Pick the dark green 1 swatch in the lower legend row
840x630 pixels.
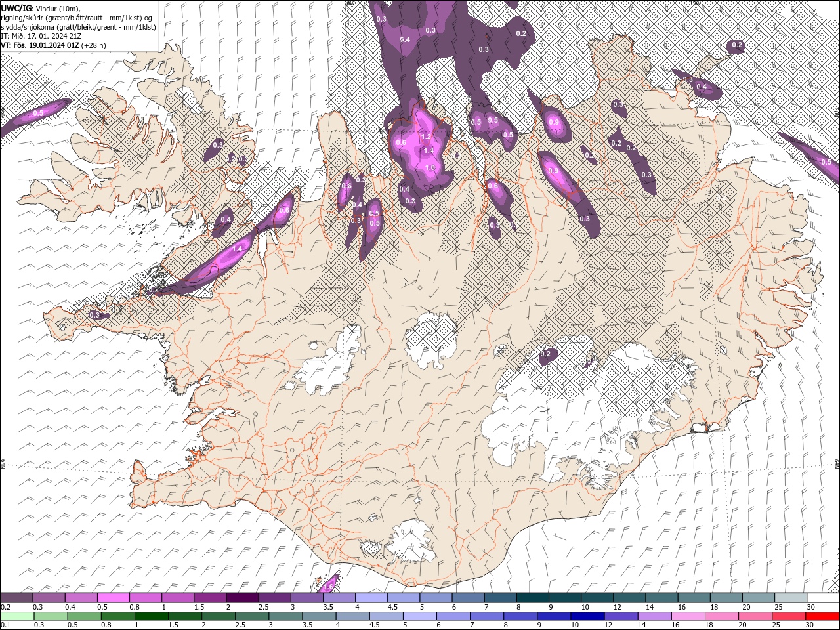tap(151, 616)
